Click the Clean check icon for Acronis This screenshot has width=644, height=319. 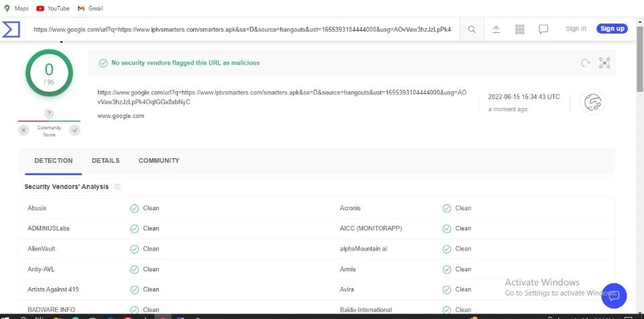click(x=447, y=208)
